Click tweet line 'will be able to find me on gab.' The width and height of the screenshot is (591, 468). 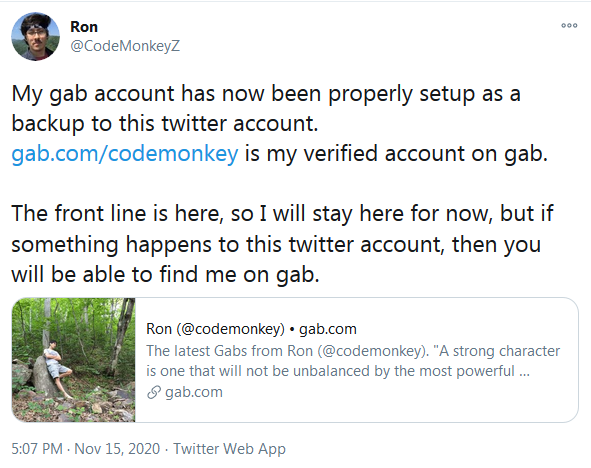165,274
